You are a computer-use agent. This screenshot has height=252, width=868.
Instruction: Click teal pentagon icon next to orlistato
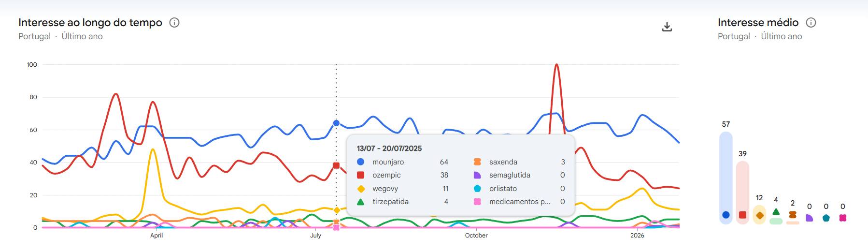tap(477, 189)
